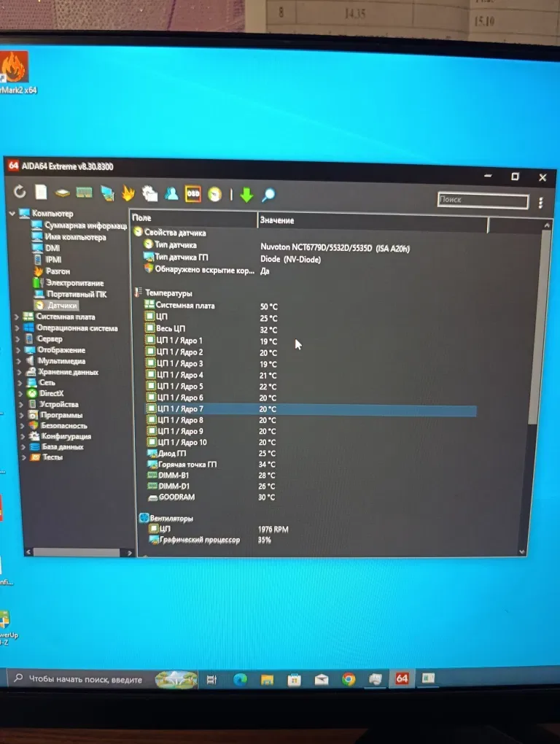Open the memory module toolbar icon
560x744 pixels.
(x=85, y=193)
